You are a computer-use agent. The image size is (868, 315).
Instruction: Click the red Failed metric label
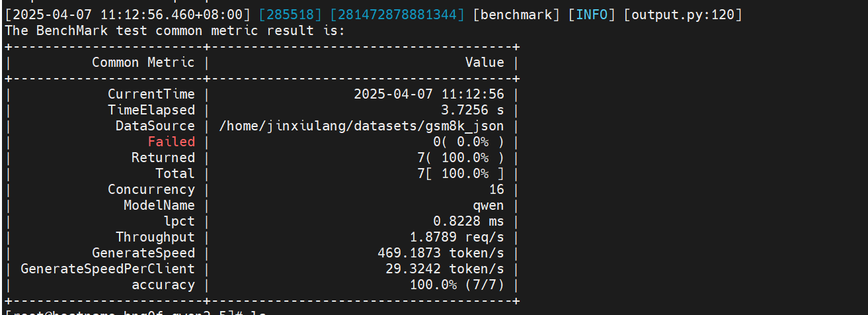click(x=171, y=142)
